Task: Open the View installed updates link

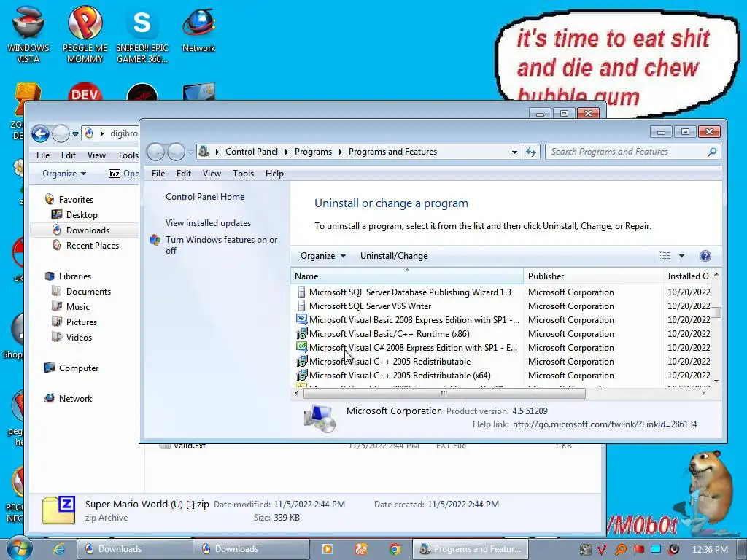Action: click(x=208, y=223)
